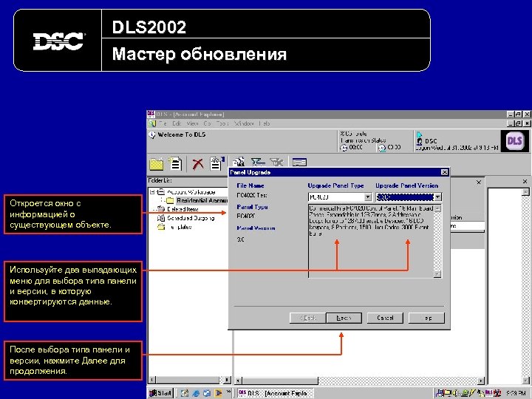Viewport: 532px width, 399px height.
Task: Click the DLS app icon in the title bar
Action: pyautogui.click(x=151, y=115)
